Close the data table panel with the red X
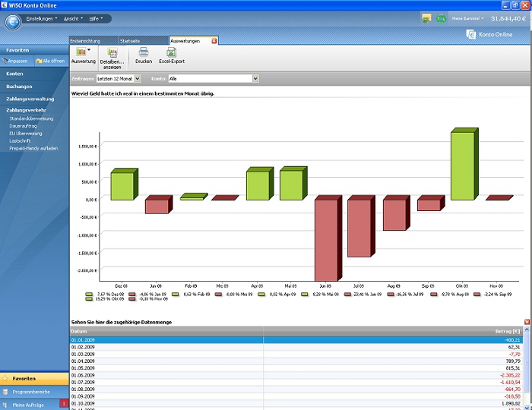This screenshot has height=410, width=532. pos(527,322)
